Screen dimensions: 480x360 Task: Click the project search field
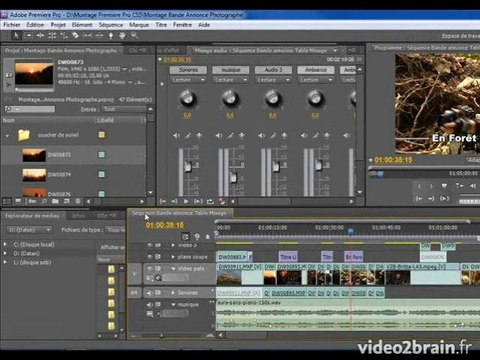[30, 109]
